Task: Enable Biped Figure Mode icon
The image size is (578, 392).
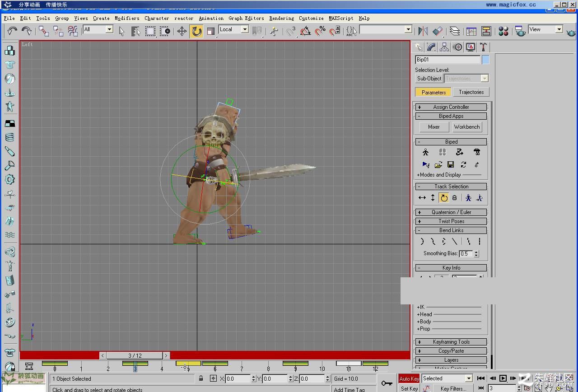Action: [425, 152]
